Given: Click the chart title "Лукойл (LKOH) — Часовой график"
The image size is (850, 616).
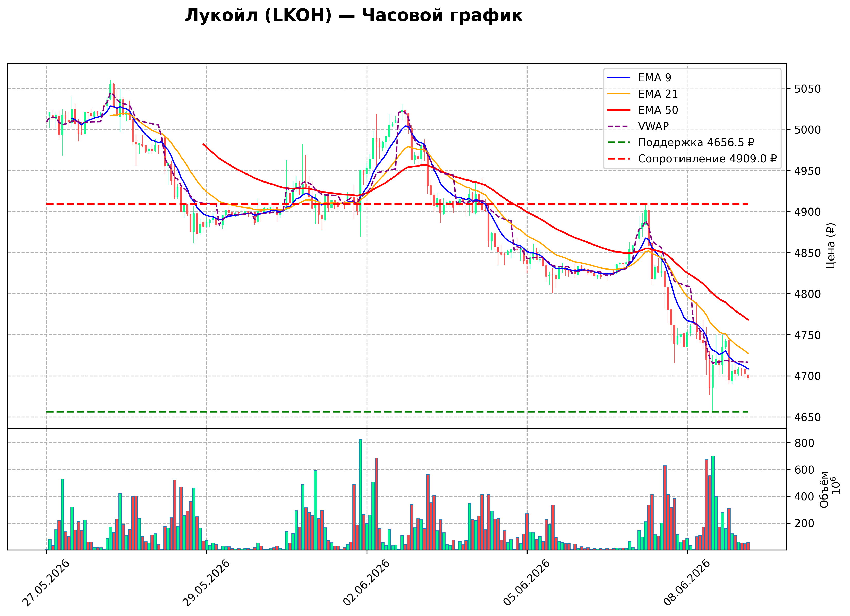Looking at the screenshot, I should 353,16.
